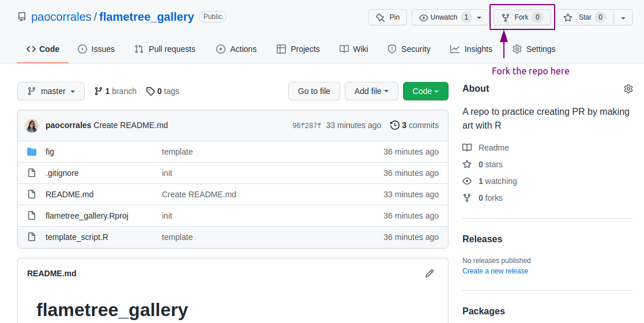Open the Add file dropdown
Screen dimensions: 644x323
(371, 91)
